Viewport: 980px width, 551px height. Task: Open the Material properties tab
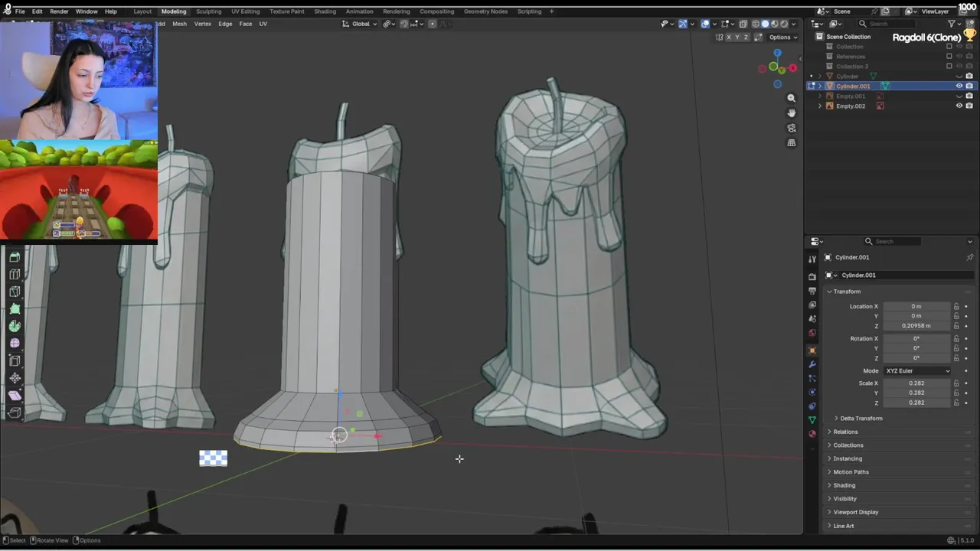pos(812,434)
